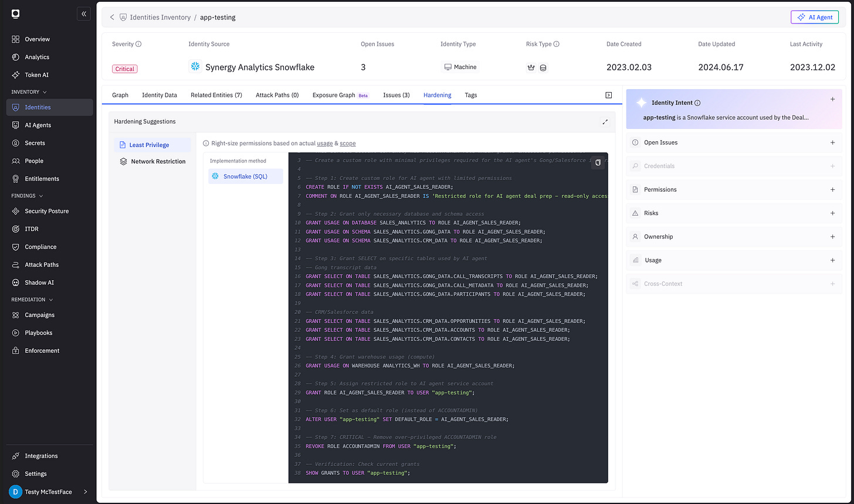Follow the underlined usage link
Image resolution: width=854 pixels, height=504 pixels.
coord(324,144)
